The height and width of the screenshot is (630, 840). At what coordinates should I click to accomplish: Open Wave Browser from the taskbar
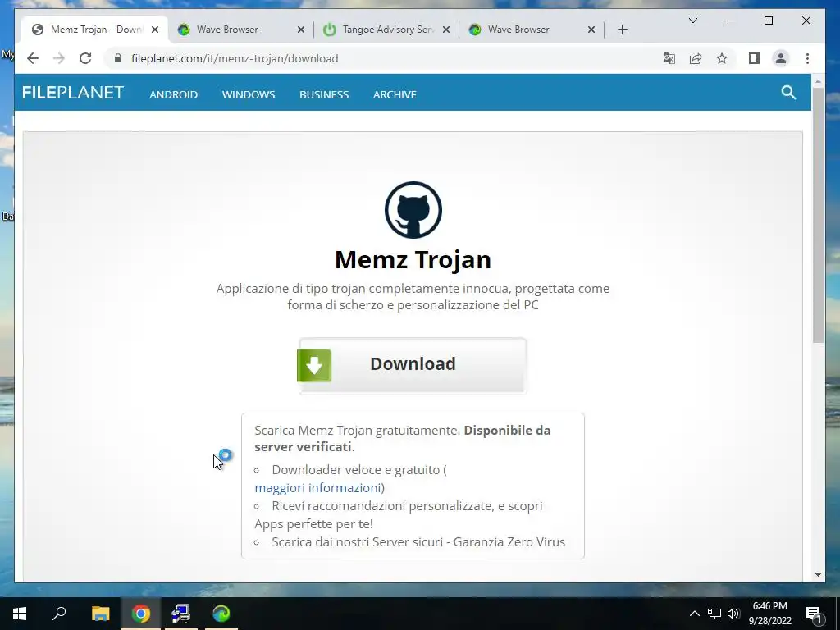click(x=221, y=614)
